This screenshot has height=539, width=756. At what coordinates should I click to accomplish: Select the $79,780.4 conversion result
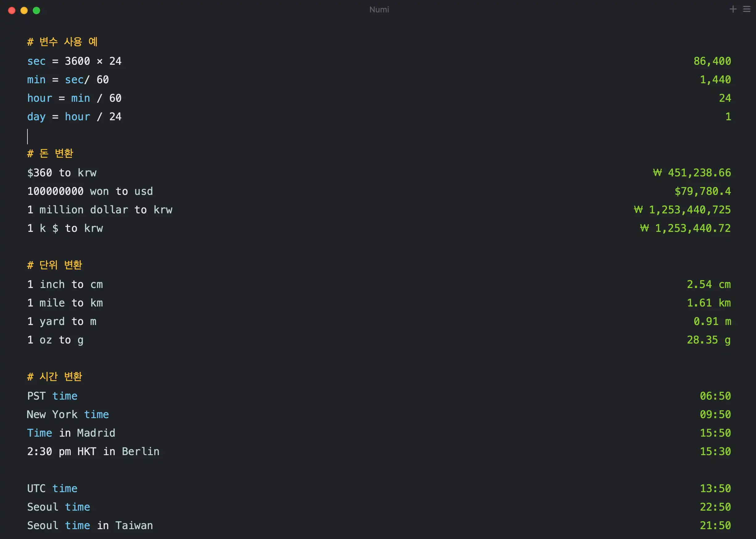[x=702, y=191]
